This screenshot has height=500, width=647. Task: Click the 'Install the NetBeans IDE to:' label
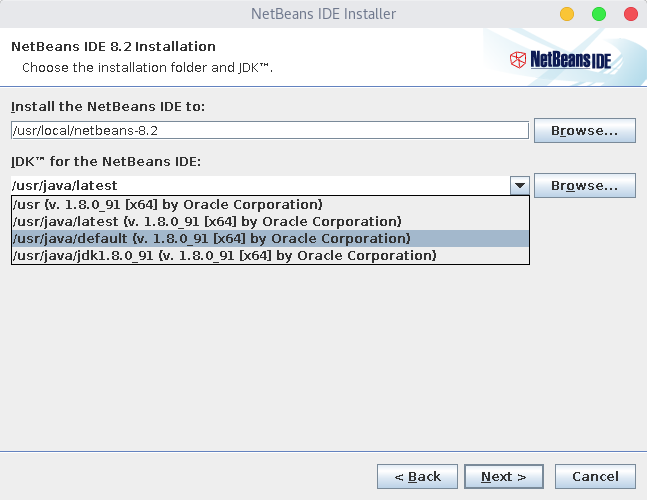click(108, 107)
